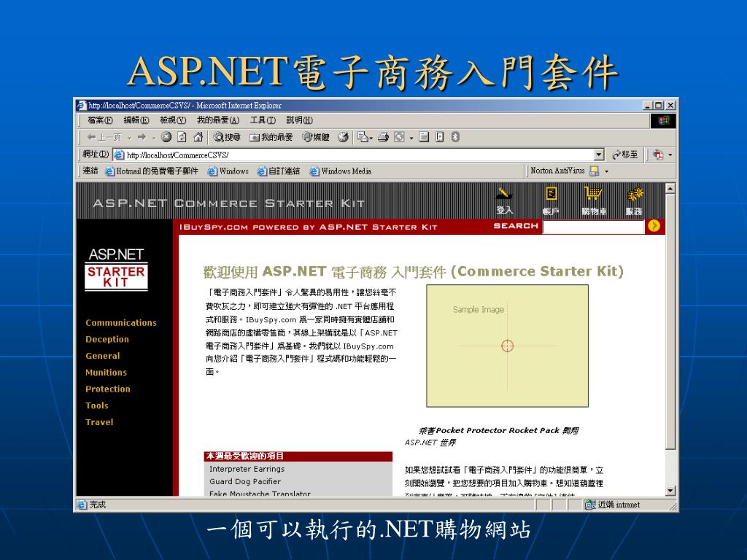The width and height of the screenshot is (747, 560).
Task: Click the Bluetooth toolbar icon
Action: pyautogui.click(x=455, y=137)
